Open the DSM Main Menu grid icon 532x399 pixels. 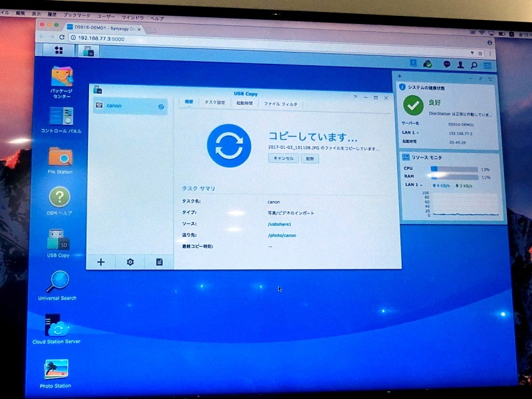pyautogui.click(x=59, y=50)
